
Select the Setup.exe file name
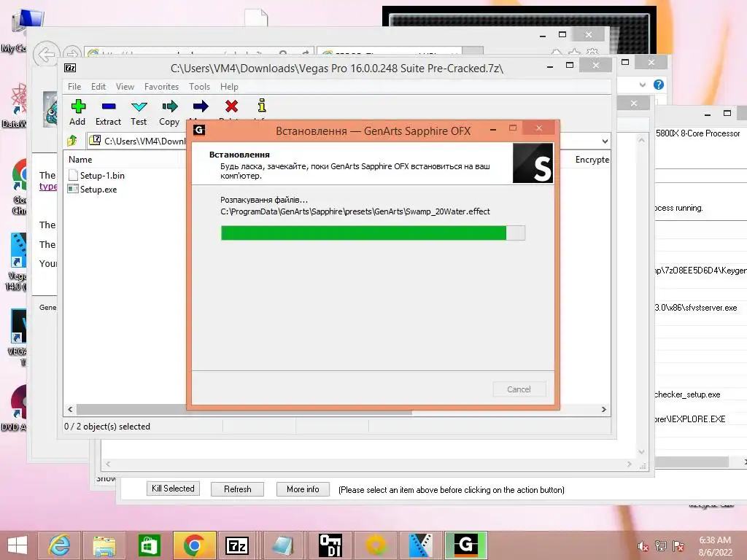click(x=98, y=190)
